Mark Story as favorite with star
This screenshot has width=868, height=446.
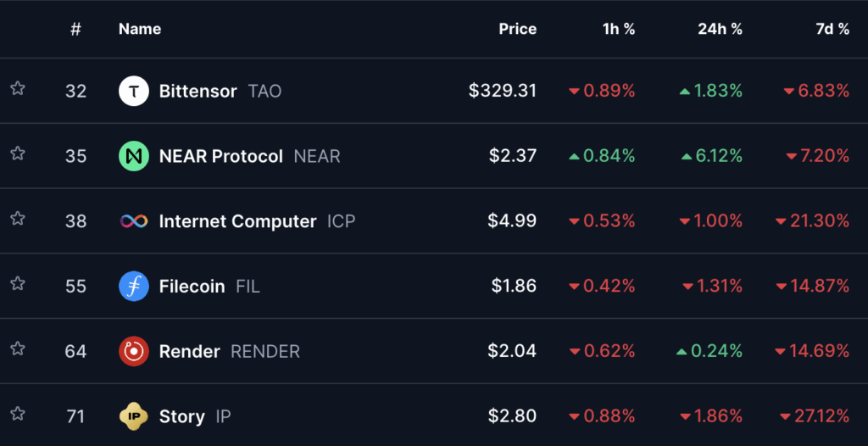(x=17, y=414)
